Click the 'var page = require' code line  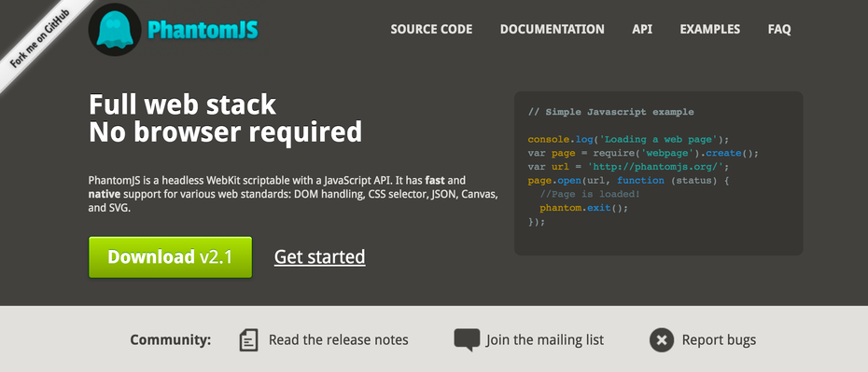643,153
